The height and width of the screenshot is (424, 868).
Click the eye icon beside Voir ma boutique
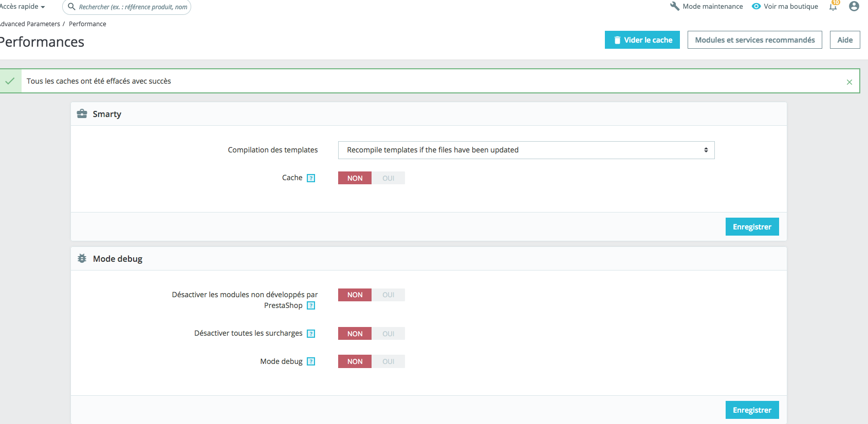(756, 6)
